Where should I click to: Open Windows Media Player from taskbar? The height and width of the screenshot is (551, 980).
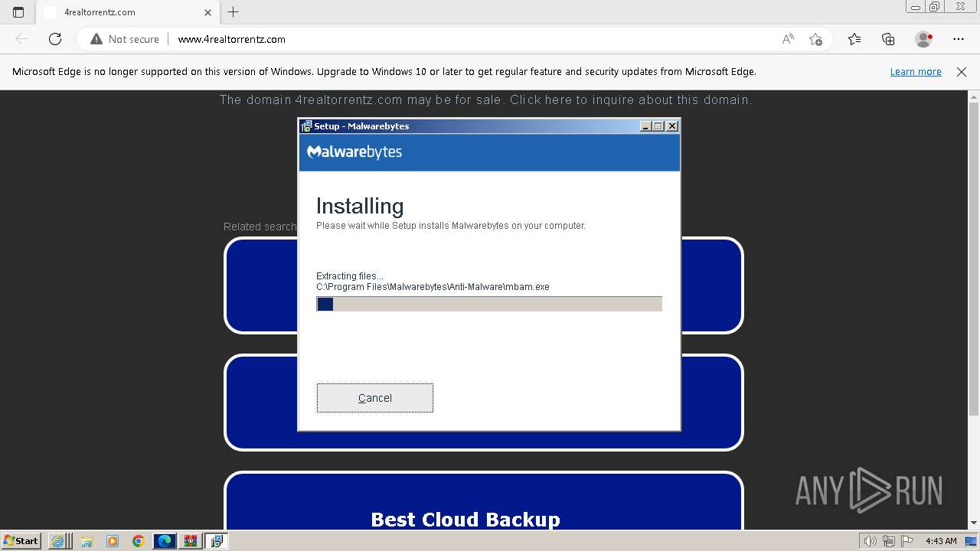tap(113, 541)
